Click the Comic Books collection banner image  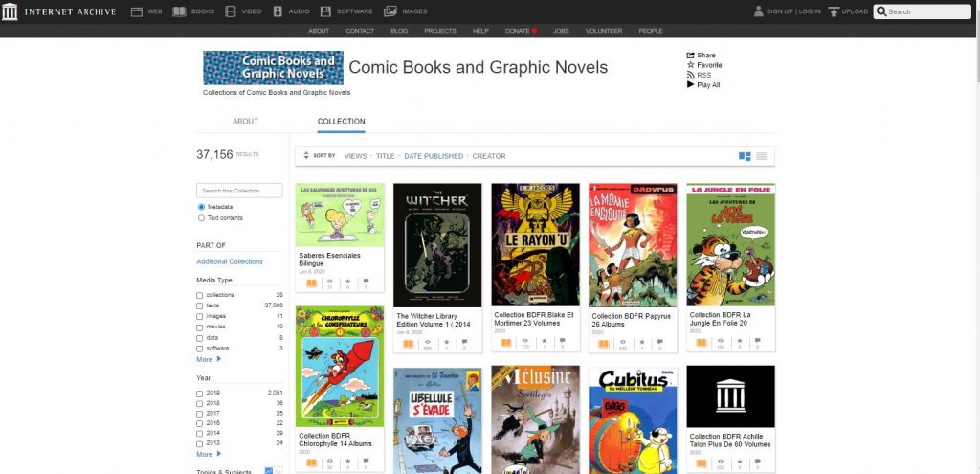tap(273, 68)
